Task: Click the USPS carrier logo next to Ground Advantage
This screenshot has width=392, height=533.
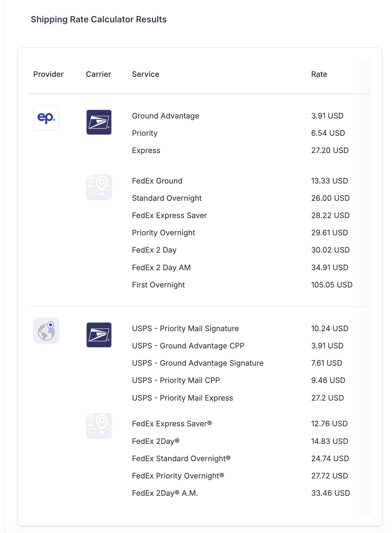Action: [99, 122]
